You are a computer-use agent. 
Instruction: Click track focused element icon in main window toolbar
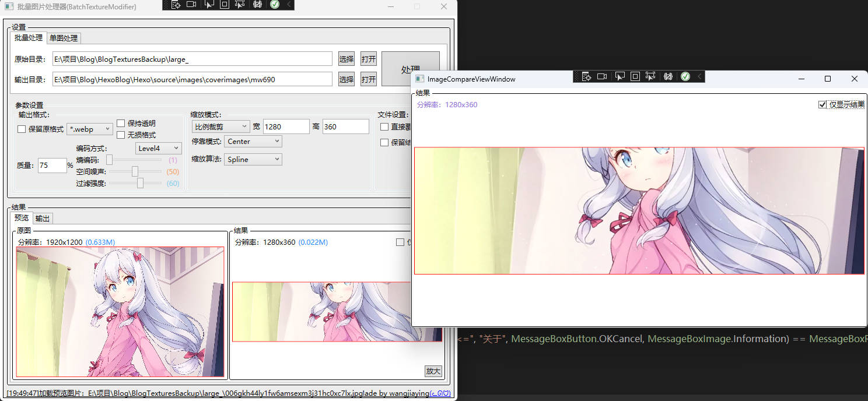click(240, 5)
